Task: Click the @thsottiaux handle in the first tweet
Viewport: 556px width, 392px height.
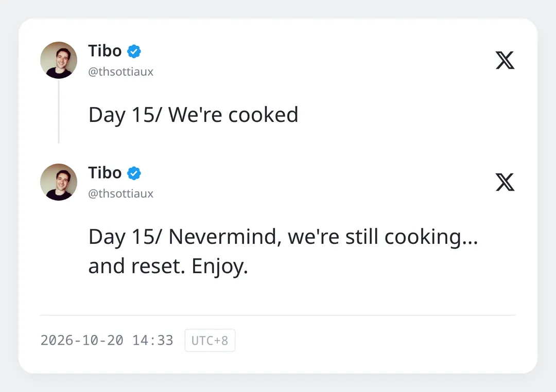Action: (120, 72)
